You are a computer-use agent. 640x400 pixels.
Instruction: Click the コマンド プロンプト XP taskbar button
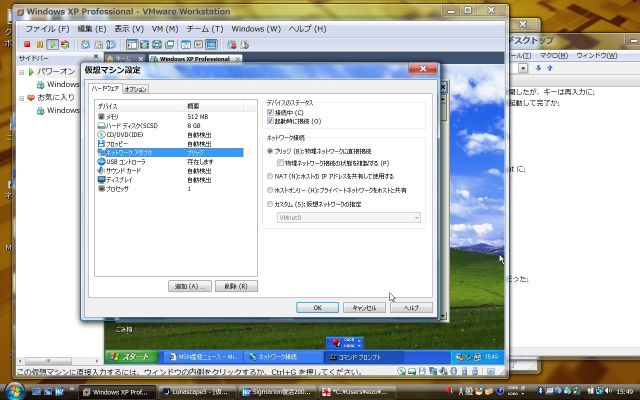[x=363, y=357]
